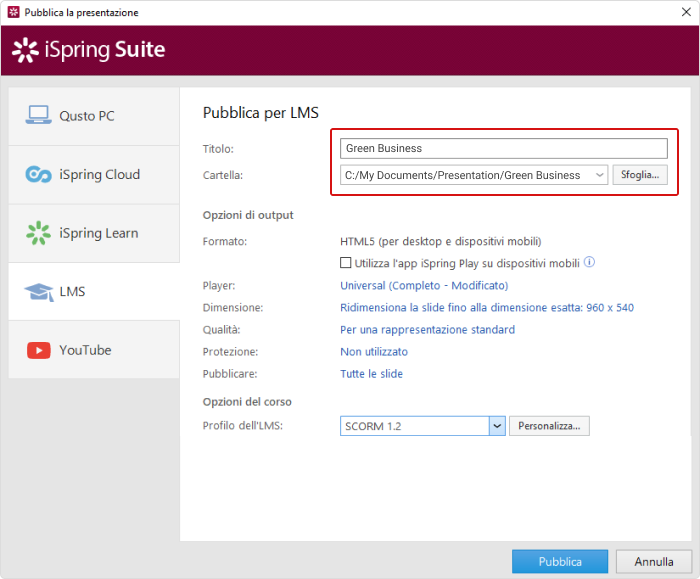Image resolution: width=700 pixels, height=579 pixels.
Task: Click the Titolo field containing Green Business
Action: [x=504, y=148]
